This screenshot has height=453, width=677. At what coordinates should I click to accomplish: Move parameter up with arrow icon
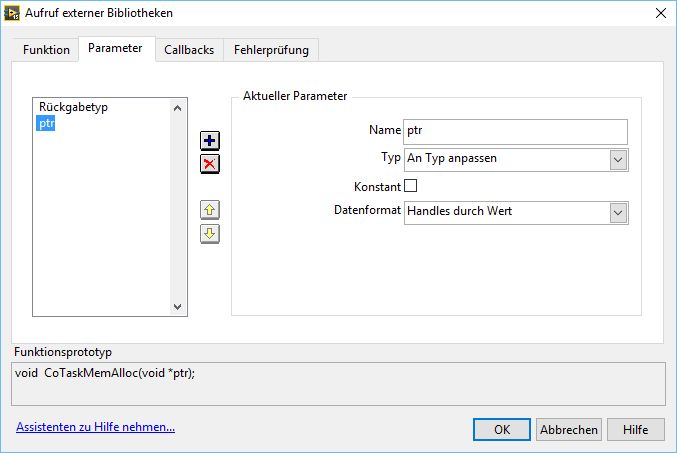tap(210, 210)
